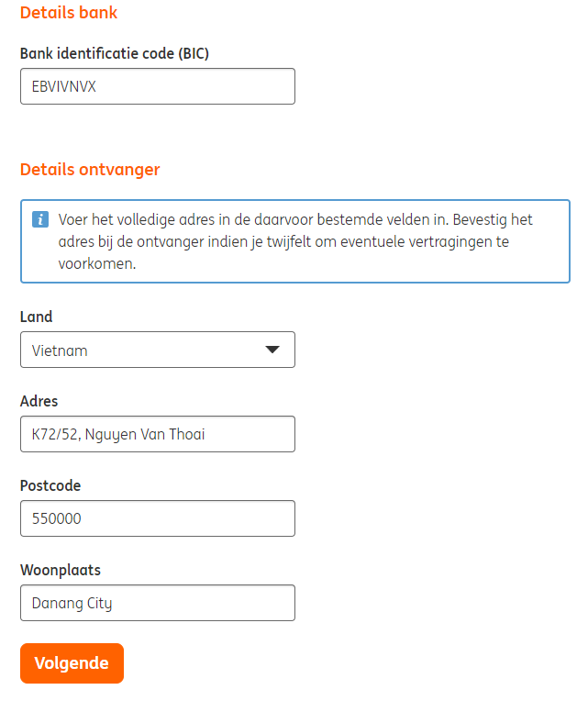
Task: Click the Land dropdown arrow
Action: 272,350
